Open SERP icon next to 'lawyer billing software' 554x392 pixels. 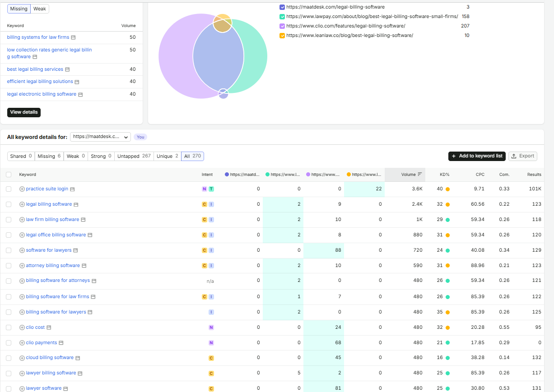[80, 374]
